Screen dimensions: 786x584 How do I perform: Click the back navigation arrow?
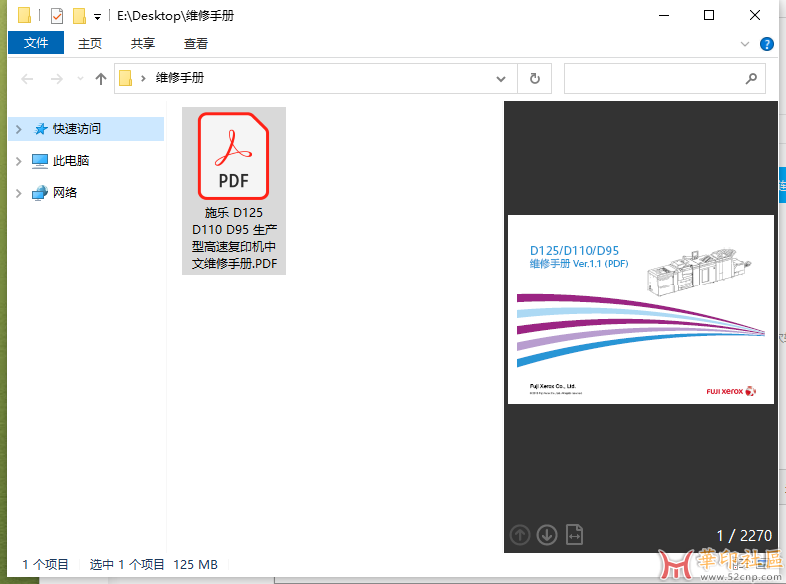27,79
